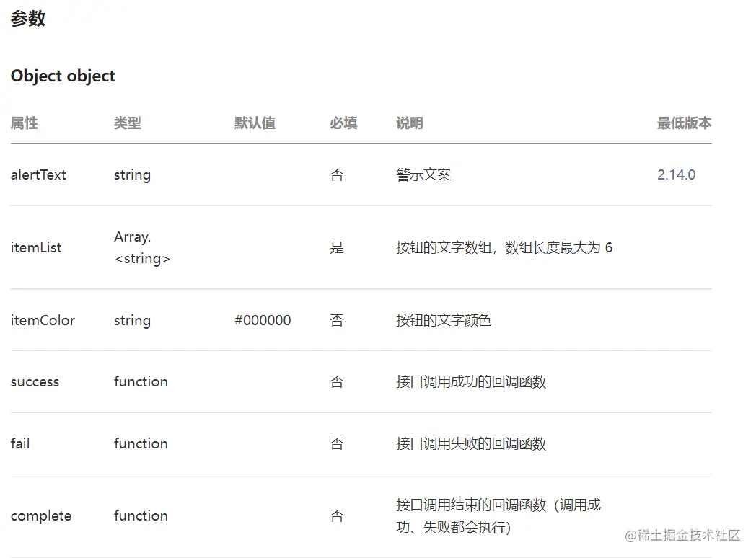Click the '属性' column header

[x=24, y=123]
